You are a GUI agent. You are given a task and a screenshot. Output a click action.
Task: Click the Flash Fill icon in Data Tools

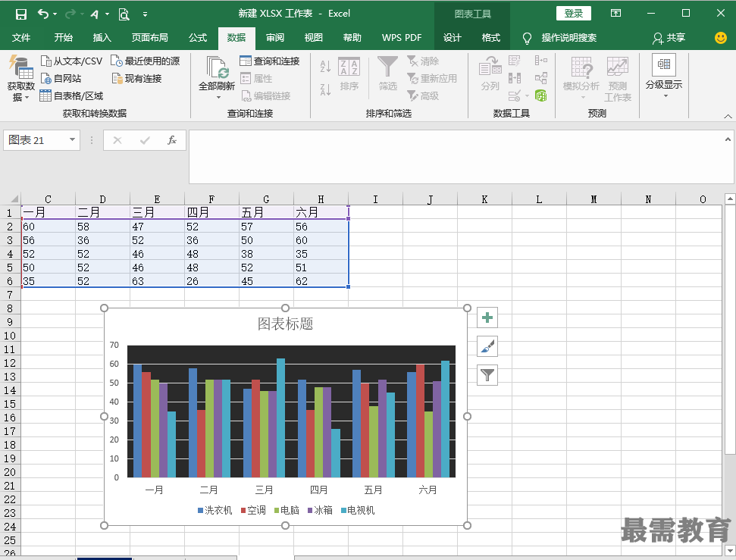(515, 61)
